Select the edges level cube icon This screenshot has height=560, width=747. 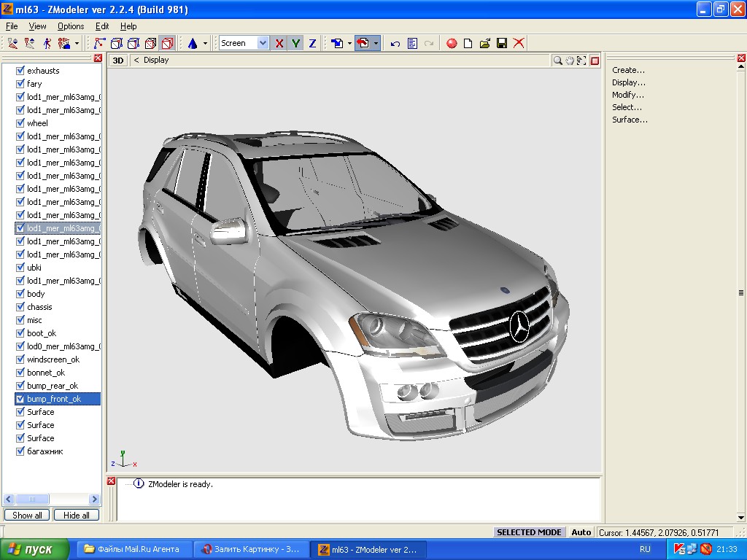[x=116, y=43]
